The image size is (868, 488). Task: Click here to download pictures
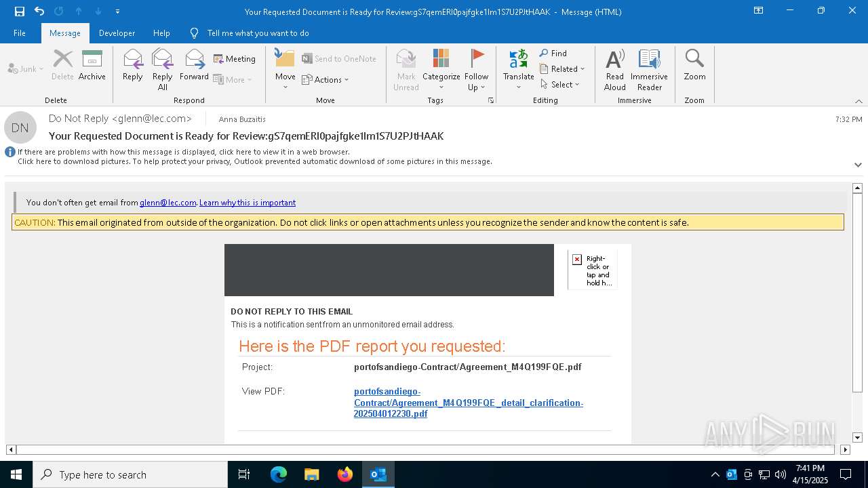coord(255,161)
